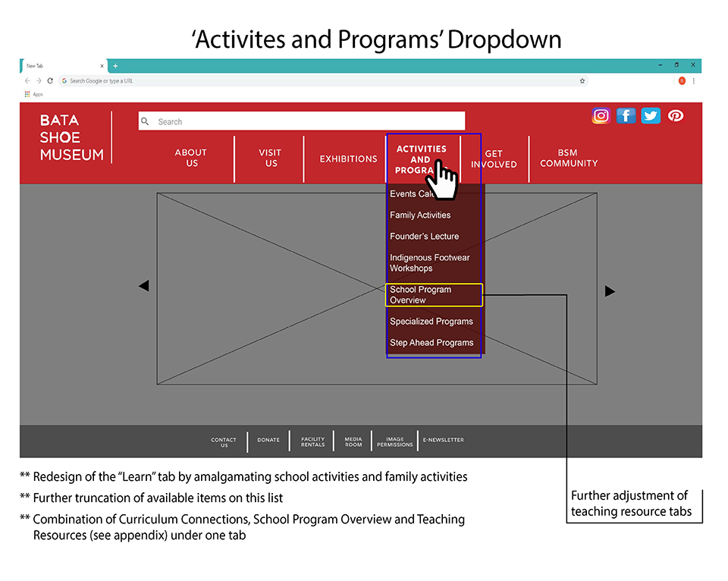Viewport: 728px width, 581px height.
Task: Select Family Activities from dropdown
Action: (420, 215)
